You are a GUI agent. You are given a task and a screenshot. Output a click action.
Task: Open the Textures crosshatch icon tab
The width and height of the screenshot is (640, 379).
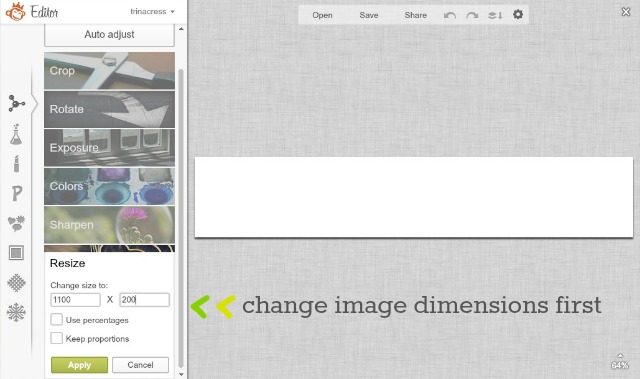[x=16, y=283]
